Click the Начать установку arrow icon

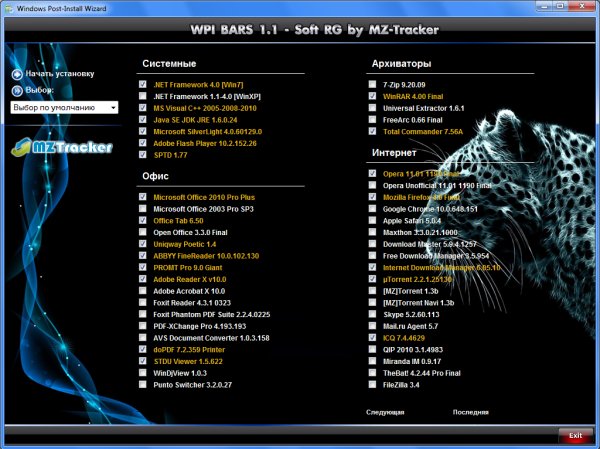click(17, 74)
